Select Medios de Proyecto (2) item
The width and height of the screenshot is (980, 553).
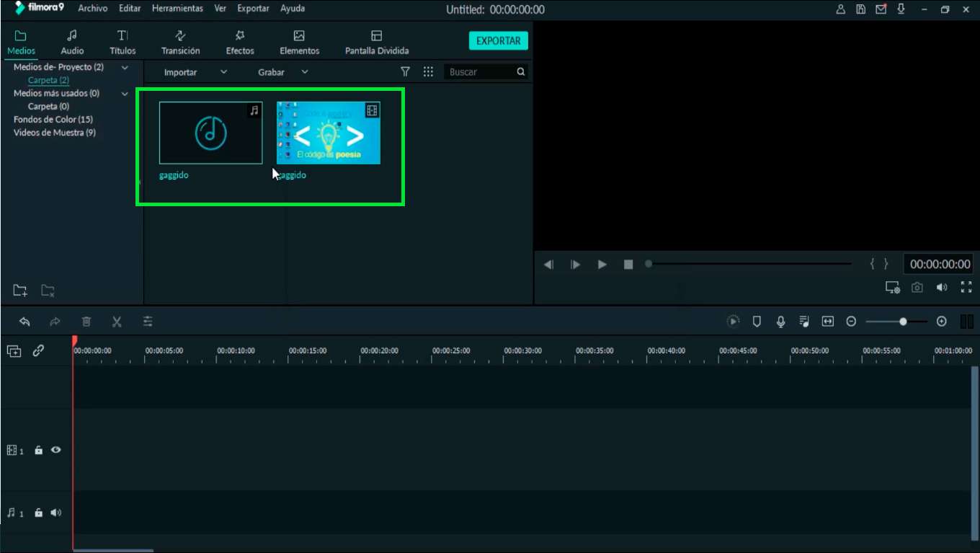tap(58, 67)
